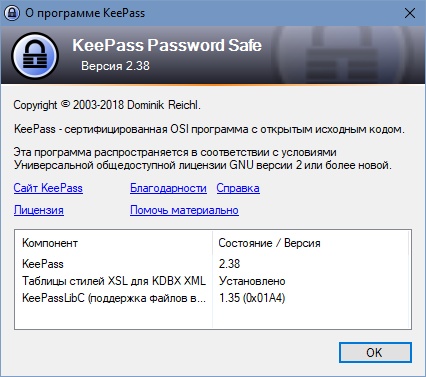This screenshot has width=426, height=377.
Task: Open the Благодарности link
Action: [x=168, y=188]
